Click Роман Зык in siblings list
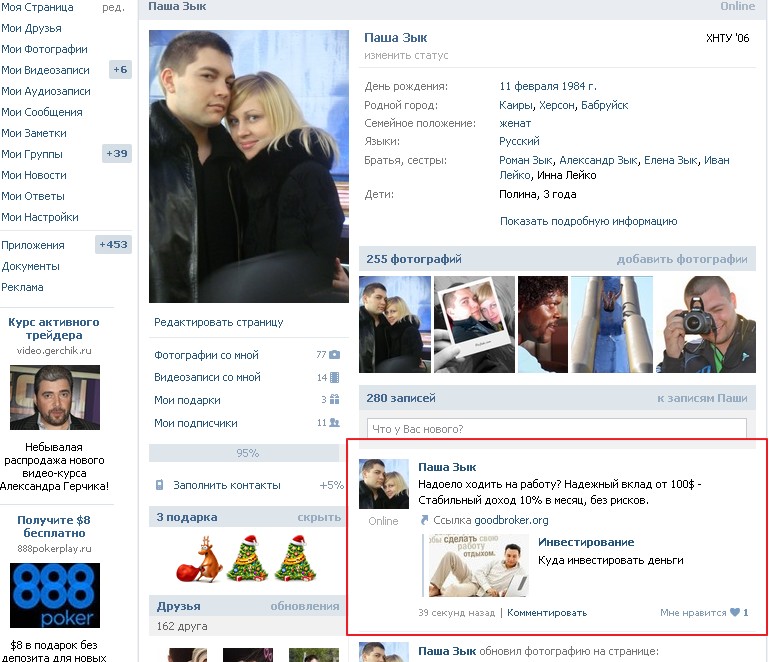 point(526,160)
